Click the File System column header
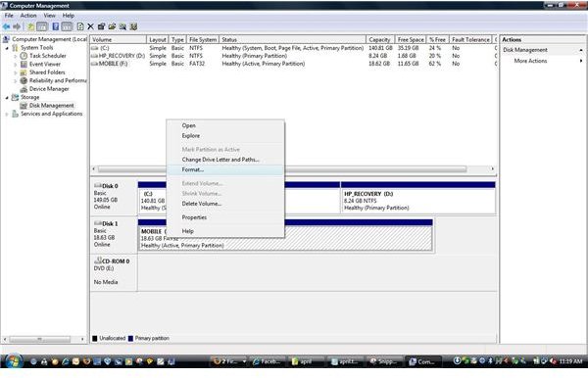This screenshot has height=378, width=588. point(203,40)
